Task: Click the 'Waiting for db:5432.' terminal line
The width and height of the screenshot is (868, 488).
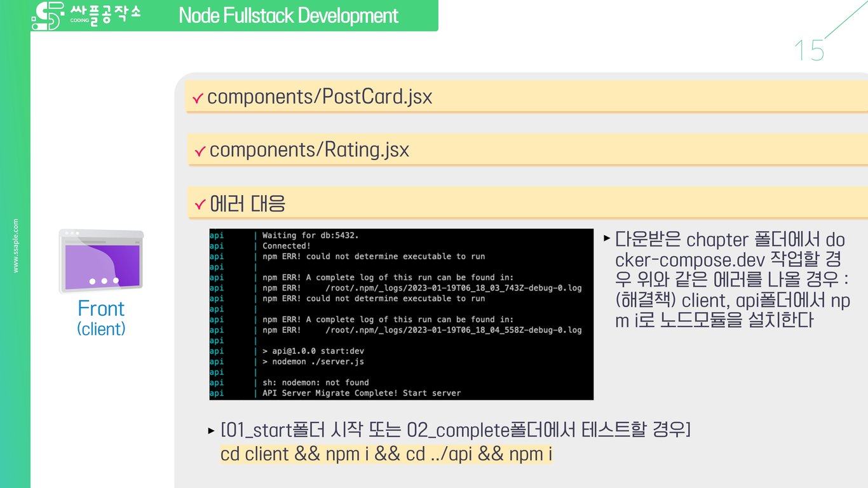Action: (x=311, y=236)
